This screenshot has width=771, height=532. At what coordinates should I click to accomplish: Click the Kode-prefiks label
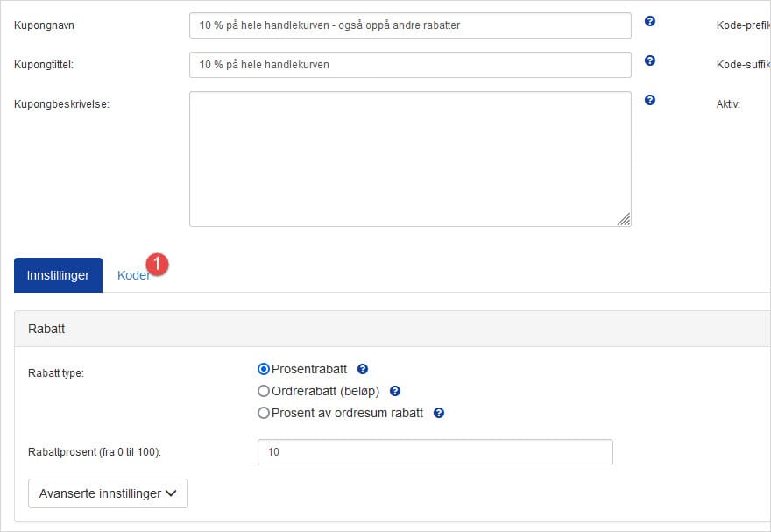(x=742, y=25)
